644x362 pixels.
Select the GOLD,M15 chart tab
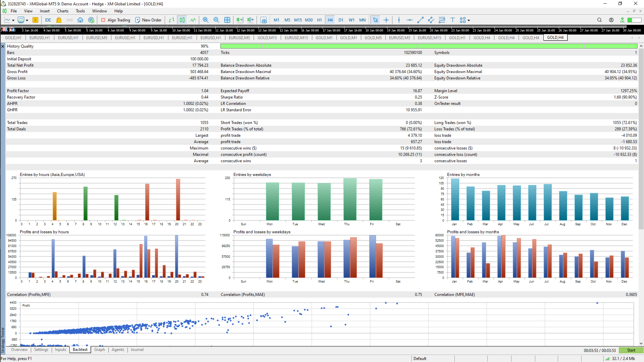pos(267,38)
